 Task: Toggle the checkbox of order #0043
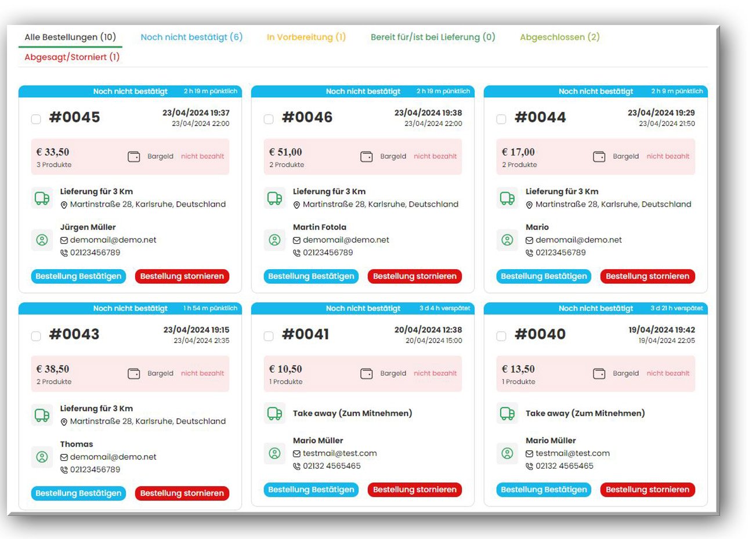[36, 336]
